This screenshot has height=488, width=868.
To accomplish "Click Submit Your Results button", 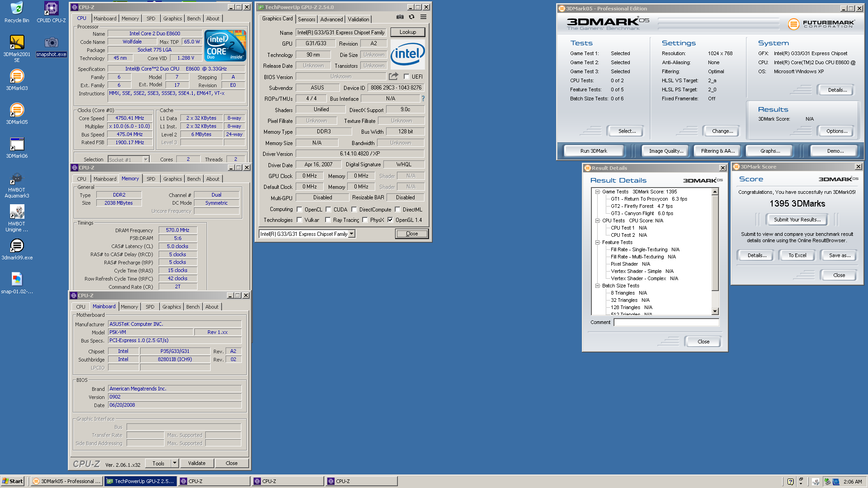I will [797, 220].
